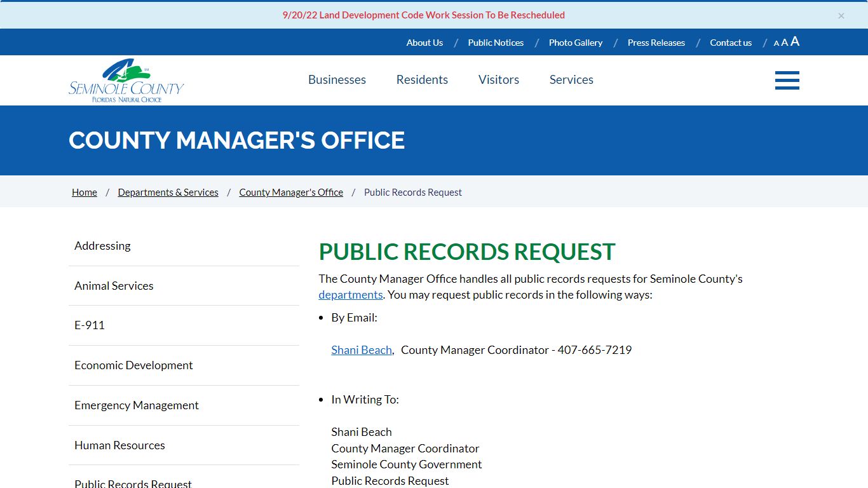Click the Seminole County logo
This screenshot has height=488, width=868.
click(126, 81)
